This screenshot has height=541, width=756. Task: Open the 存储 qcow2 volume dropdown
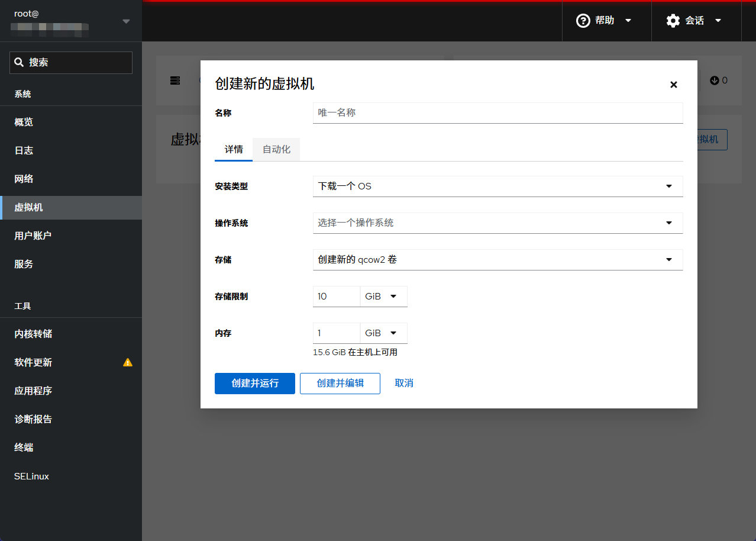coord(497,259)
